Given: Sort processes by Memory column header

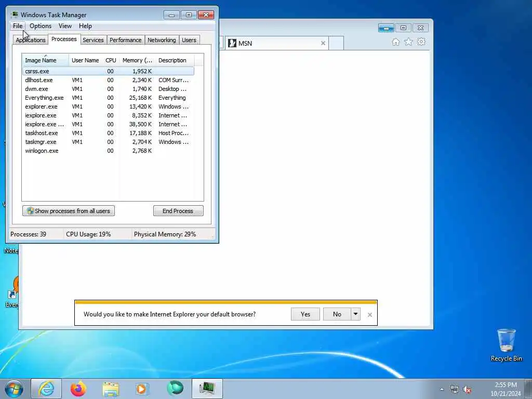Looking at the screenshot, I should point(137,60).
